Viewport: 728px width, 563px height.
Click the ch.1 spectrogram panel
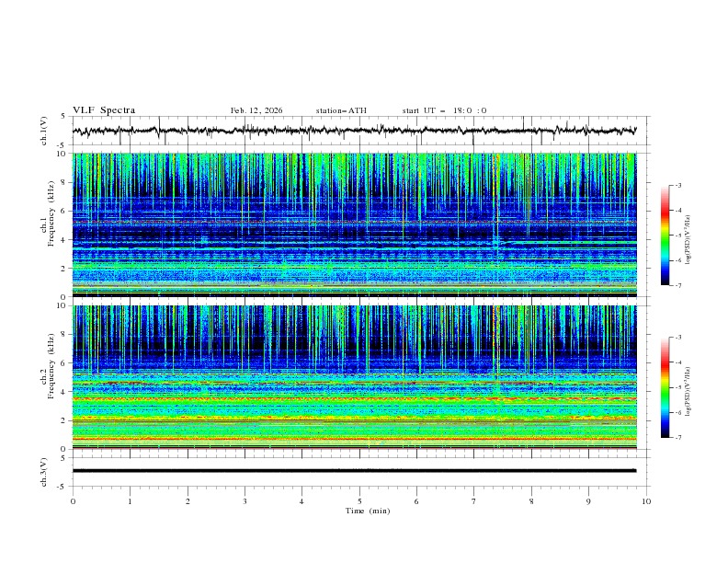(355, 224)
